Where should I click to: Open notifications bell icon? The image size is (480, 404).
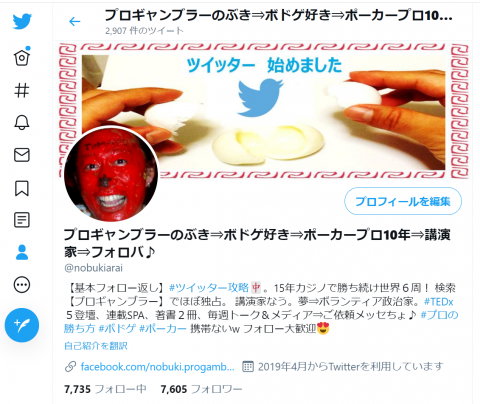[x=22, y=122]
